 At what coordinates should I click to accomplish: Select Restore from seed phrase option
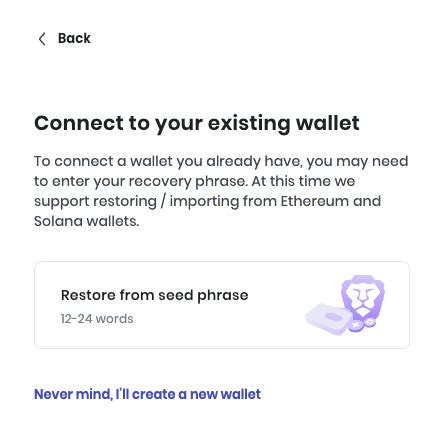222,305
